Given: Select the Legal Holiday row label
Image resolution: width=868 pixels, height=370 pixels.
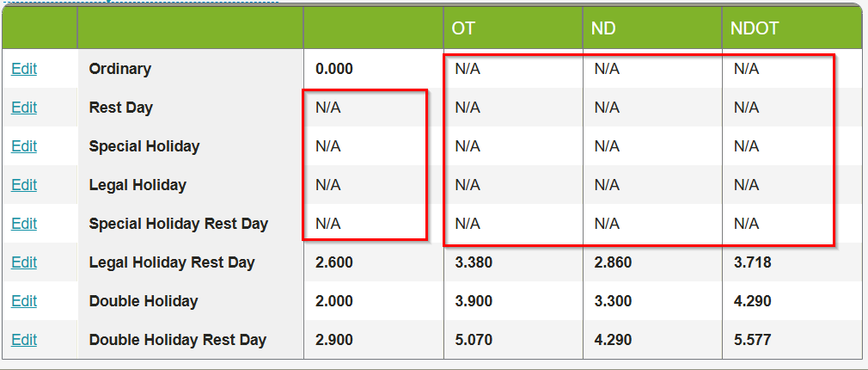Looking at the screenshot, I should [138, 185].
